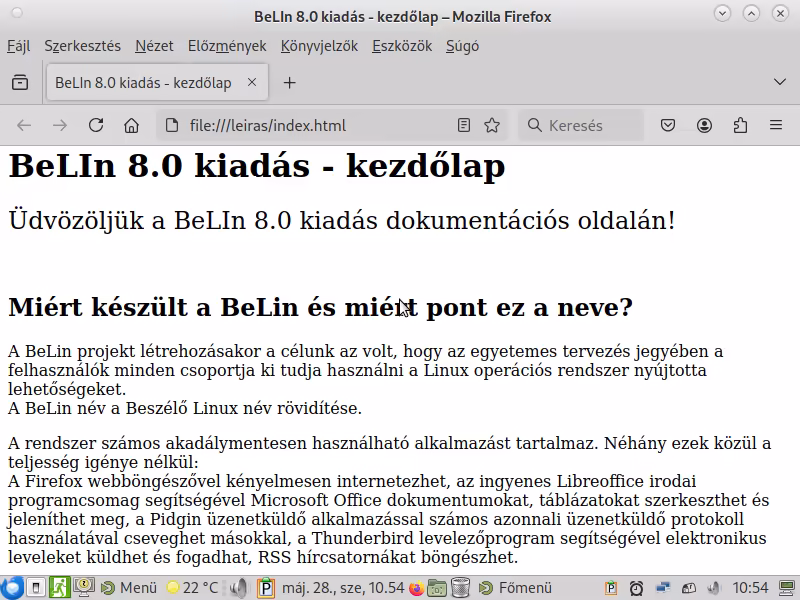Open the trash can taskbar icon
The width and height of the screenshot is (800, 600).
coord(461,588)
